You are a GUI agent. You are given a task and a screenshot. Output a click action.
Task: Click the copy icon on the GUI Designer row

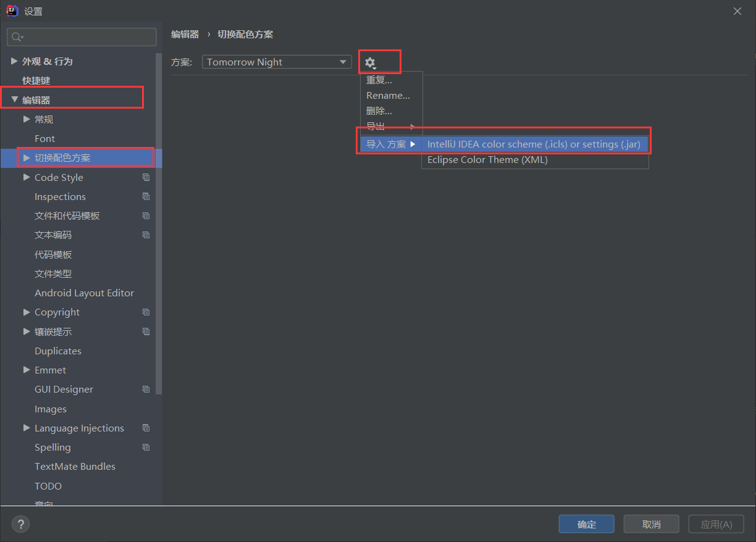coord(146,389)
